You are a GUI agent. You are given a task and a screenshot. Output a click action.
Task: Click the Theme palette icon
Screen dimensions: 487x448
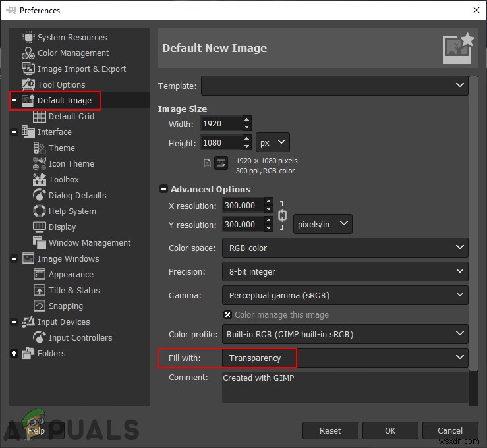(40, 148)
